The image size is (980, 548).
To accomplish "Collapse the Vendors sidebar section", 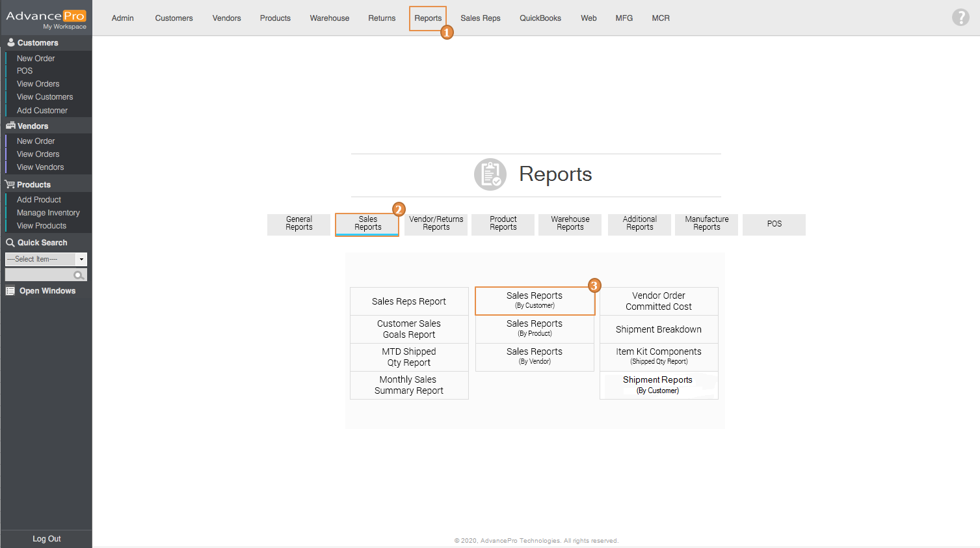I will pos(33,126).
